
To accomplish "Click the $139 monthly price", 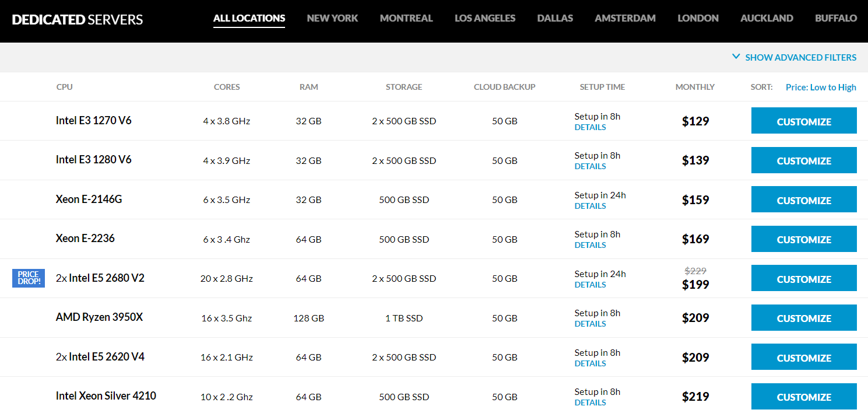I will (x=695, y=160).
